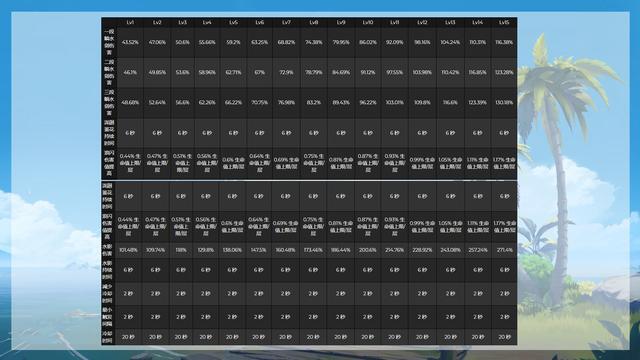
Task: Click the Lv15 column header
Action: coord(504,22)
